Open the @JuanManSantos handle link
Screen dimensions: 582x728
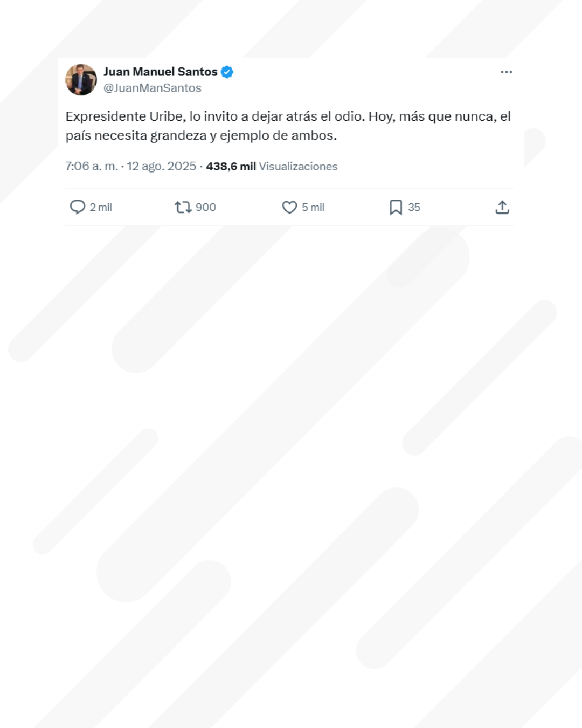[x=153, y=88]
